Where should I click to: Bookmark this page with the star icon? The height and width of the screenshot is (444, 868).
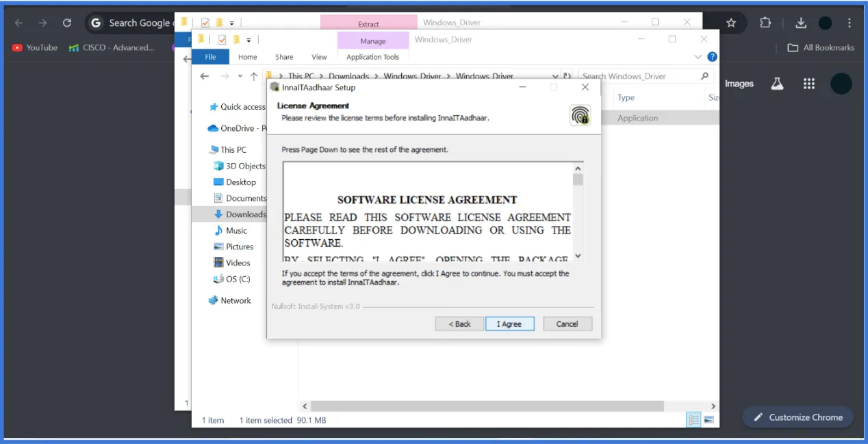tap(731, 23)
